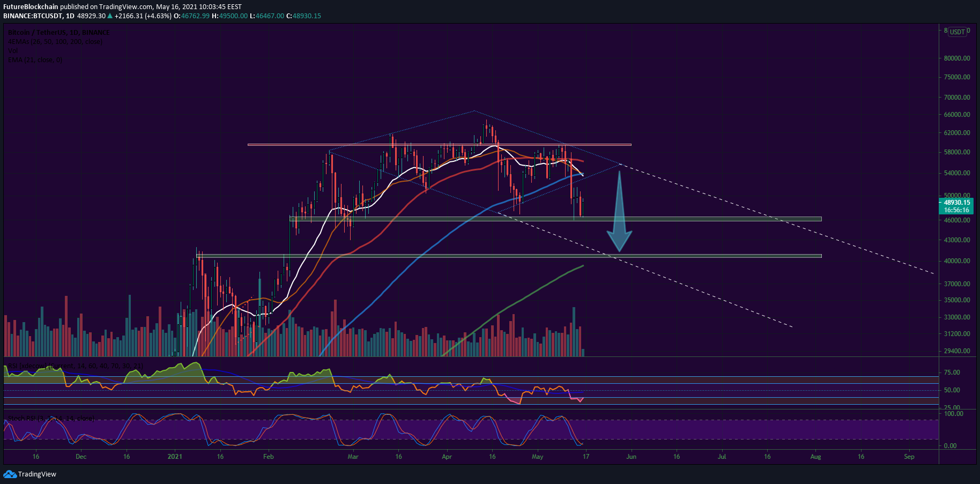Select the Vol indicator legend
The width and height of the screenshot is (980, 484).
(13, 51)
